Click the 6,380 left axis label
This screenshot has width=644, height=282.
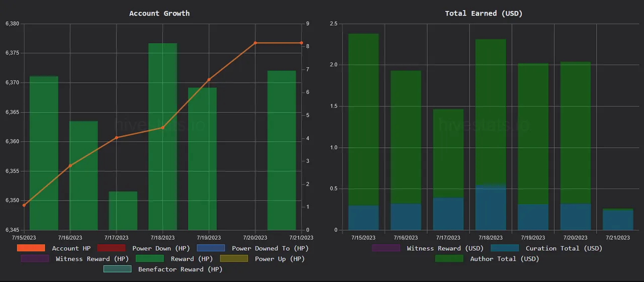pyautogui.click(x=12, y=24)
